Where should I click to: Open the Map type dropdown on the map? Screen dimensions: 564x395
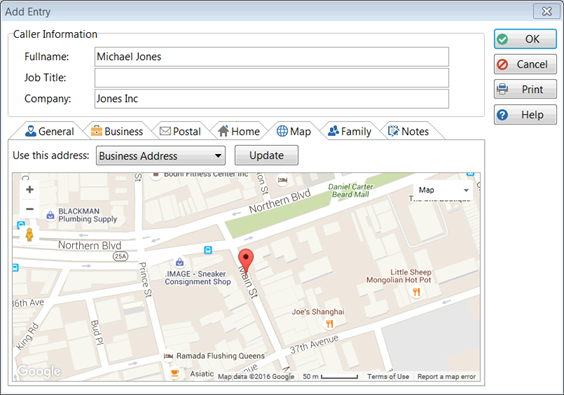point(443,190)
